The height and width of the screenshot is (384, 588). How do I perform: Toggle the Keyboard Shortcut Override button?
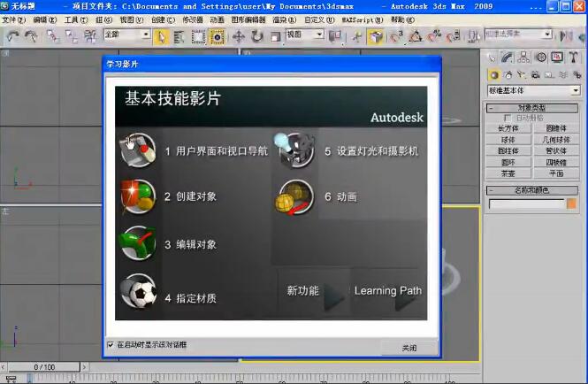tap(376, 37)
